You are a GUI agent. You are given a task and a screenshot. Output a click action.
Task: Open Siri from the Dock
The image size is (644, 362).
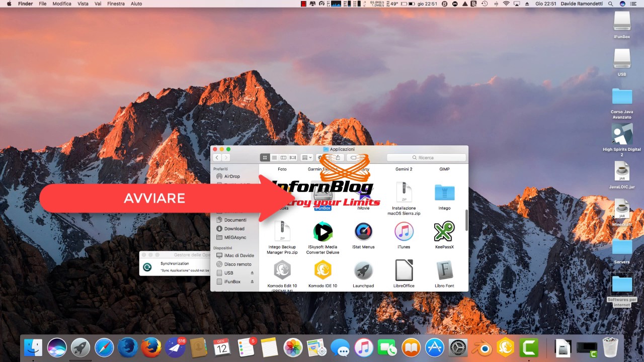tap(57, 347)
